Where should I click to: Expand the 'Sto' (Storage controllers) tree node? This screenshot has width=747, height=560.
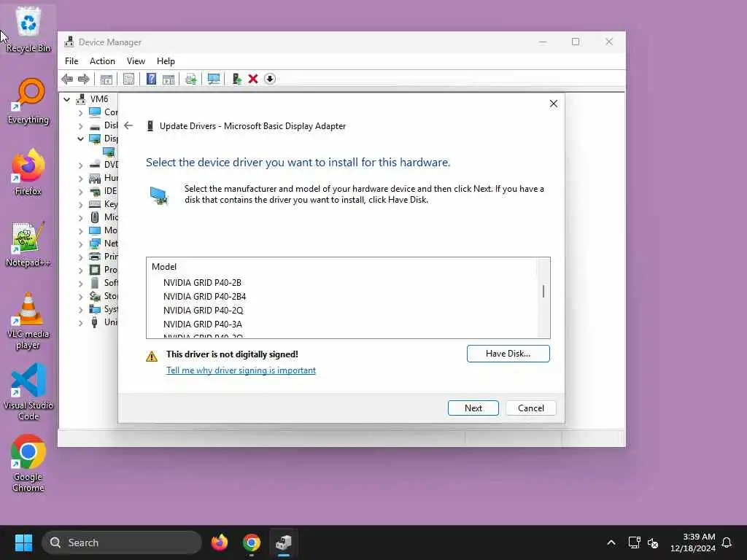[80, 296]
